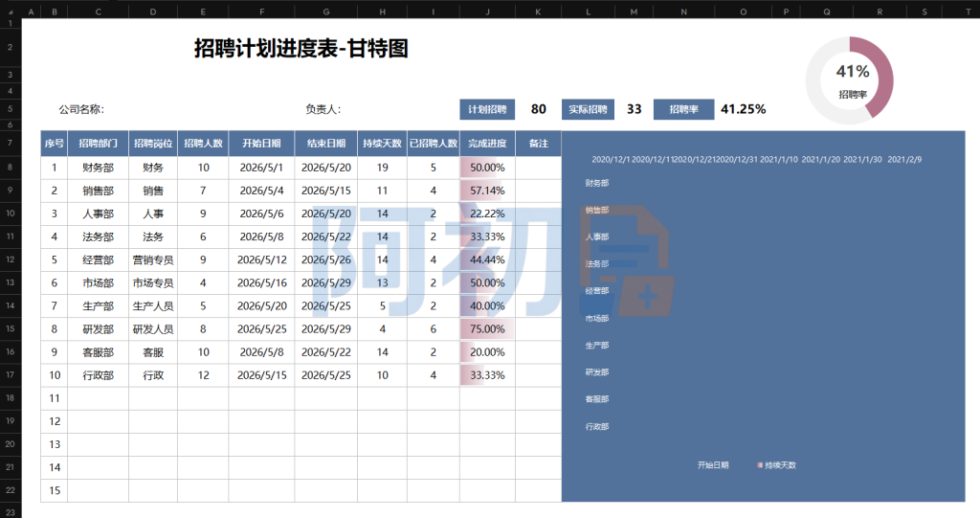
Task: Select the 负责人 cell
Action: click(323, 109)
